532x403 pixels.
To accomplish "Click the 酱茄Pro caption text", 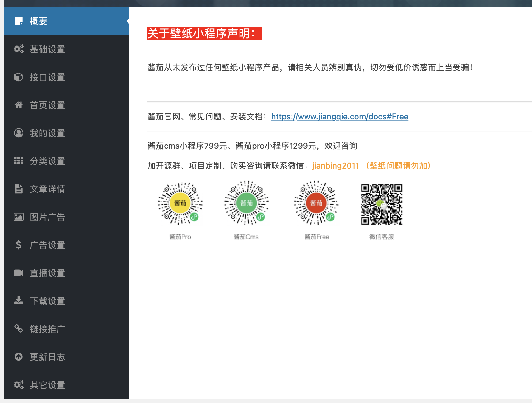I will [180, 237].
